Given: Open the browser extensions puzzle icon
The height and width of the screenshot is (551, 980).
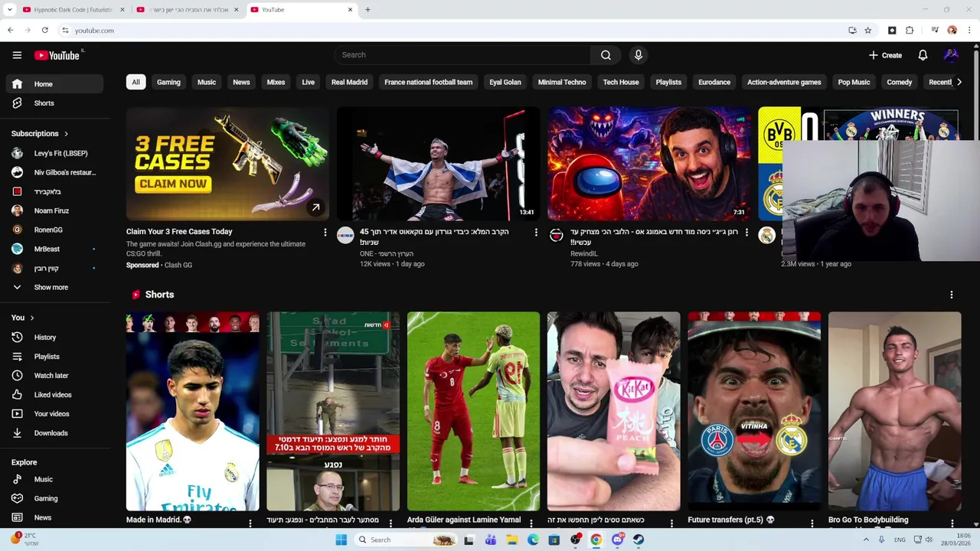Looking at the screenshot, I should [910, 31].
